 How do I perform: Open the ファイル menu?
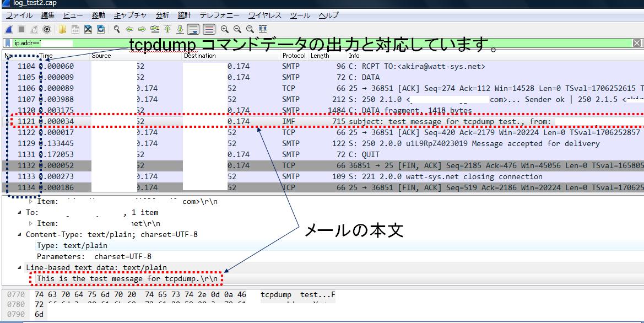pyautogui.click(x=19, y=15)
